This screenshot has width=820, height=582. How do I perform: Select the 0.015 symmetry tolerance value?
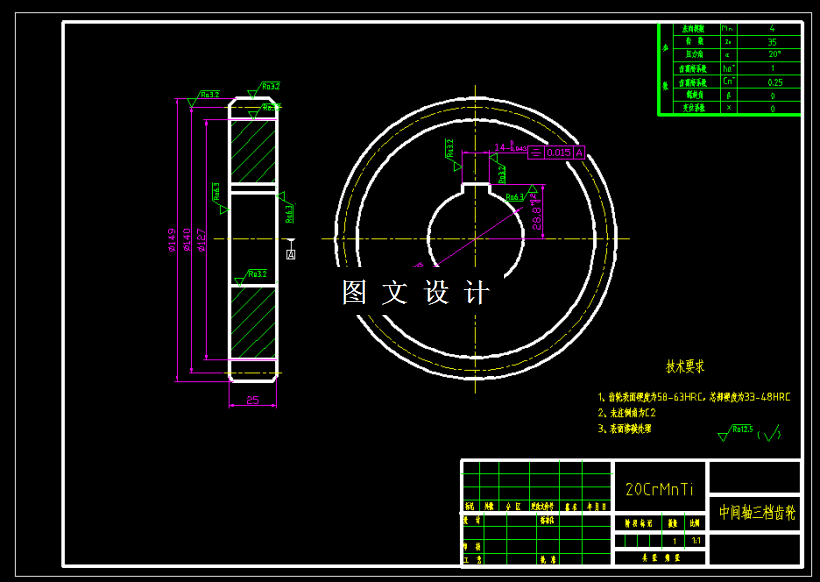(x=559, y=153)
